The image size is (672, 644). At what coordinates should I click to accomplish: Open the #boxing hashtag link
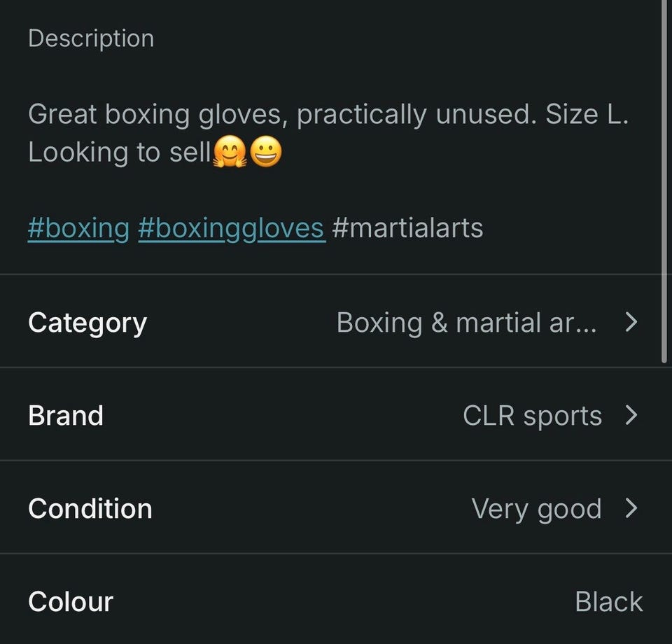click(x=78, y=228)
